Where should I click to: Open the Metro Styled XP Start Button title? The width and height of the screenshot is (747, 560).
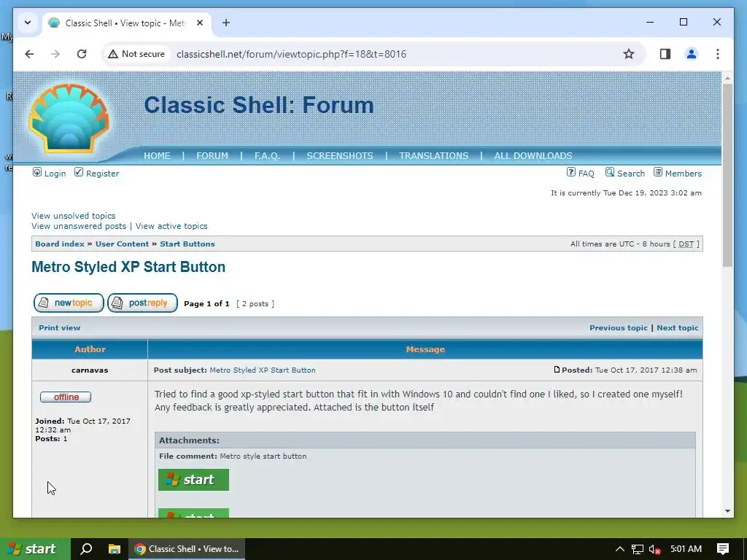[x=128, y=267]
